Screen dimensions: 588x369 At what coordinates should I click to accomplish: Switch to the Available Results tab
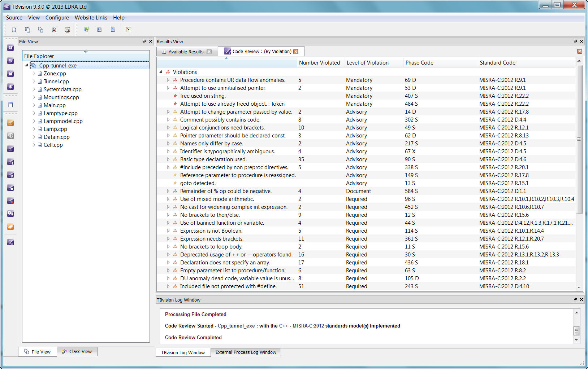click(186, 52)
